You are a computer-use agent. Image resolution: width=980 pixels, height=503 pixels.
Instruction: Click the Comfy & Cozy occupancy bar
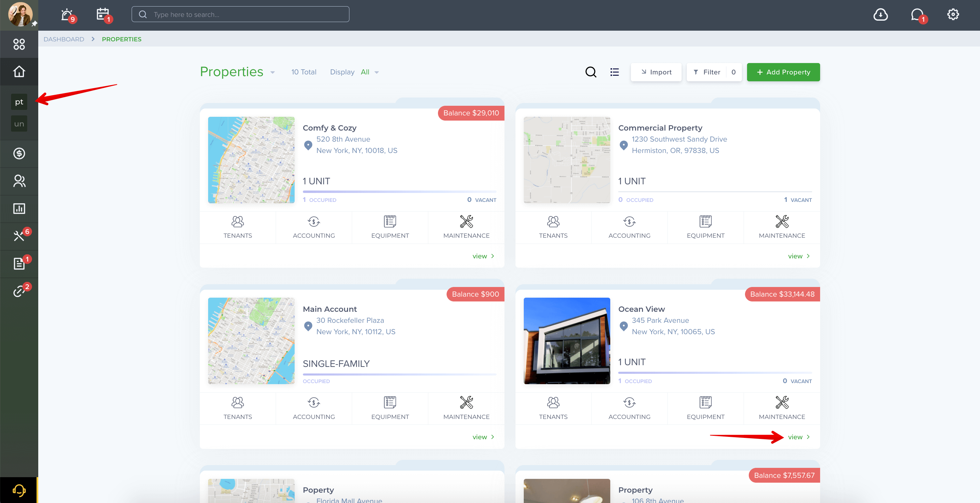[x=399, y=192]
